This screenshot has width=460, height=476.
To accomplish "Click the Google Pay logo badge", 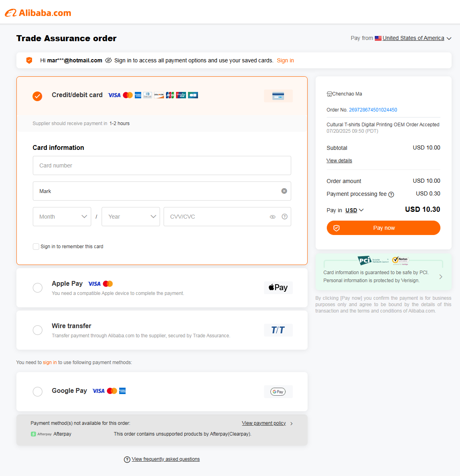I will 278,392.
